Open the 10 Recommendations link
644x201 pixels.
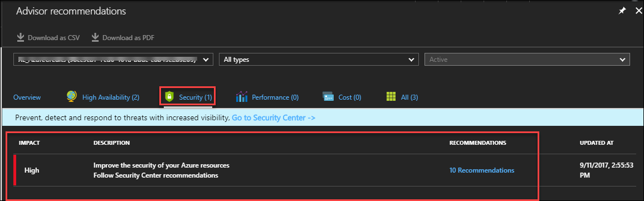point(482,170)
